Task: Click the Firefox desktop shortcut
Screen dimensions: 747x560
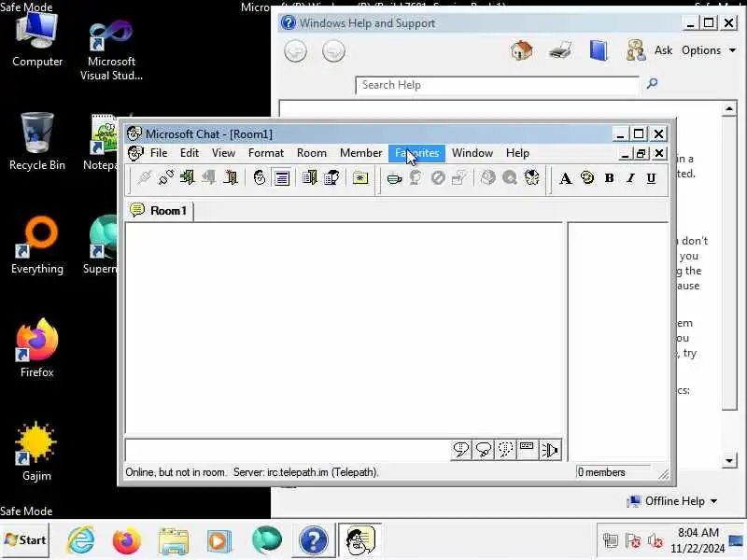Action: (36, 348)
